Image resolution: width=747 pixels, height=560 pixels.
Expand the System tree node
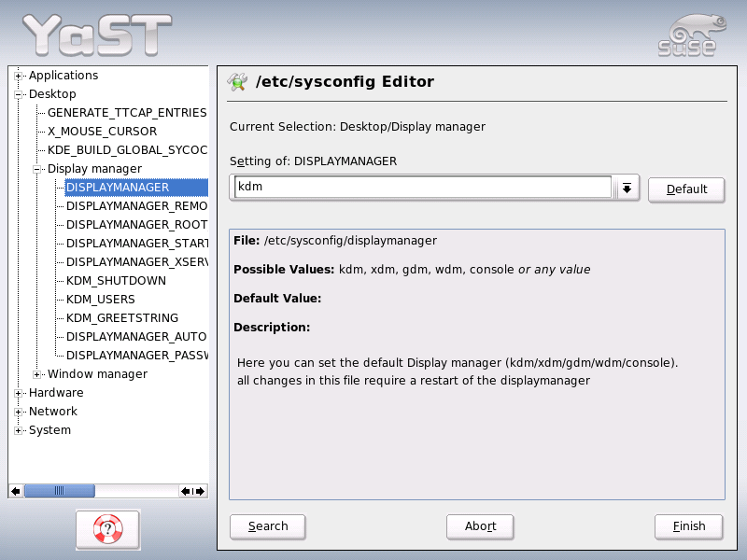click(x=18, y=430)
